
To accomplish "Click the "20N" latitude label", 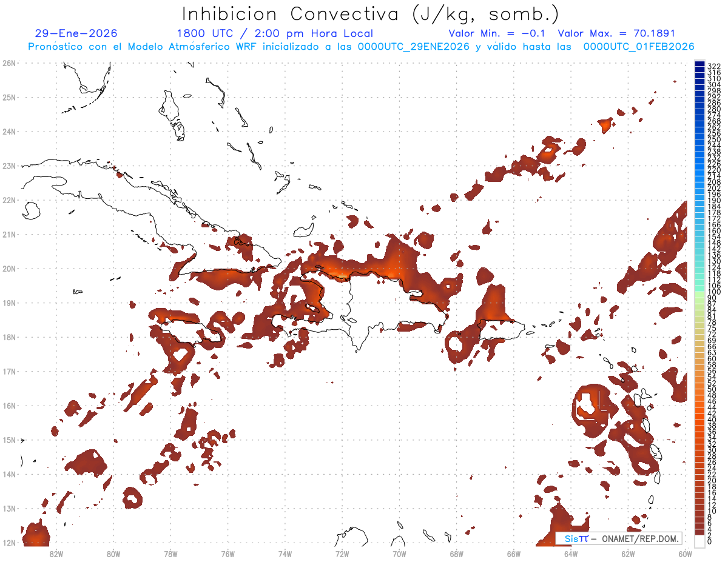I will pyautogui.click(x=9, y=268).
